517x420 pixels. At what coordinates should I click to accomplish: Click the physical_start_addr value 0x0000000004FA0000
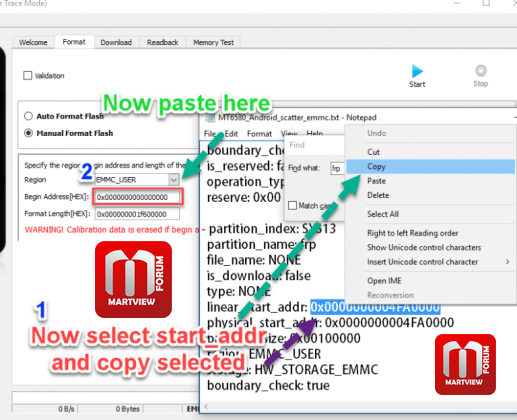pos(389,323)
